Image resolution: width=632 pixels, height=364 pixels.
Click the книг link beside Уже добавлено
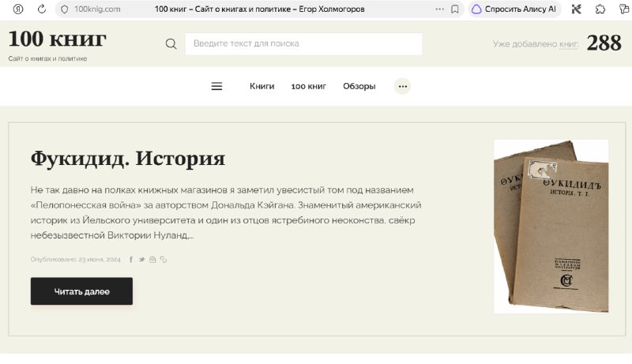pos(569,44)
